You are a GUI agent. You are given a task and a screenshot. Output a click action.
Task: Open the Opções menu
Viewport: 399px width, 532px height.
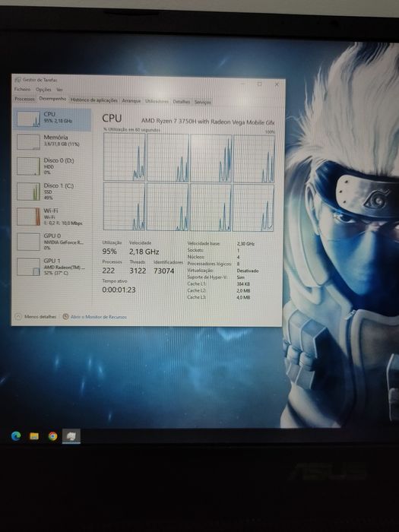click(x=43, y=90)
